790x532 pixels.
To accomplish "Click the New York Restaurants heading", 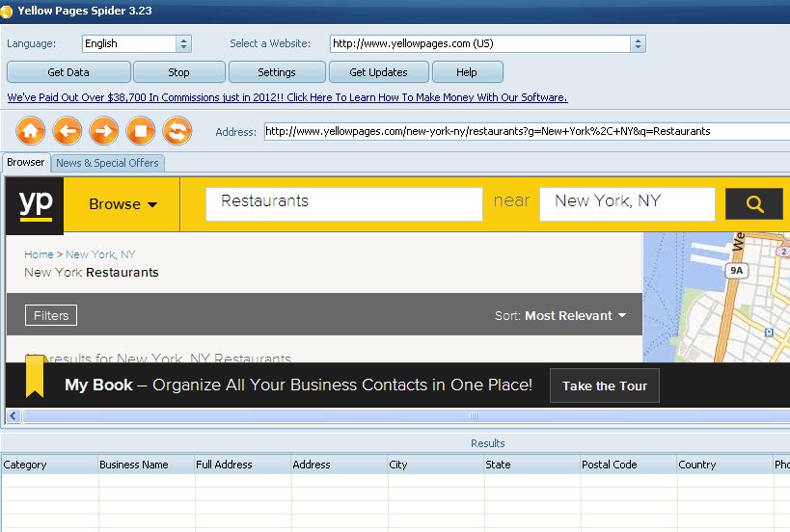I will (92, 273).
